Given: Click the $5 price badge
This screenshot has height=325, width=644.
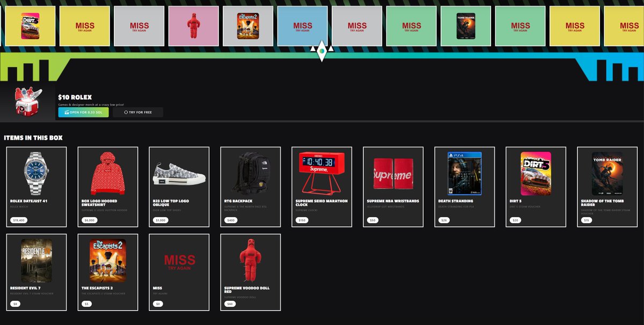Looking at the screenshot, I should [87, 304].
